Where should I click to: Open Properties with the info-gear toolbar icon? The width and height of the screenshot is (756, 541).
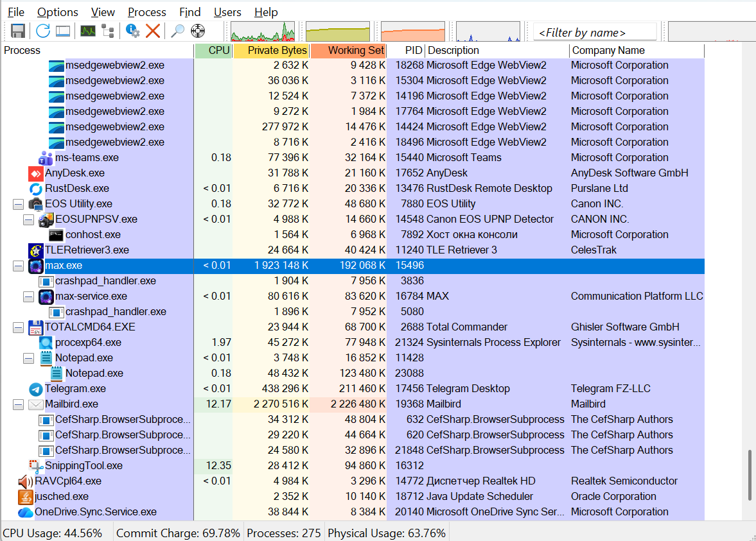pyautogui.click(x=132, y=31)
